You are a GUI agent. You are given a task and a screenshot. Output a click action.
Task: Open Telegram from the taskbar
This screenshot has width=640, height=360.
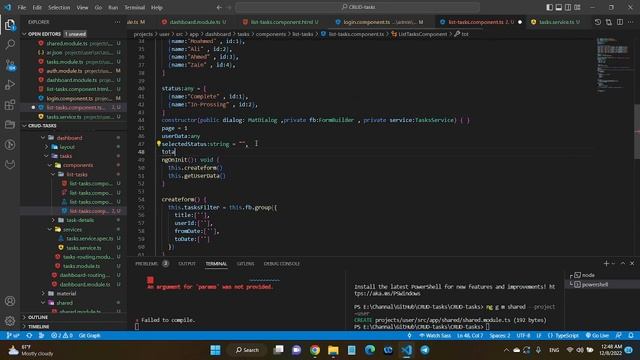(425, 350)
